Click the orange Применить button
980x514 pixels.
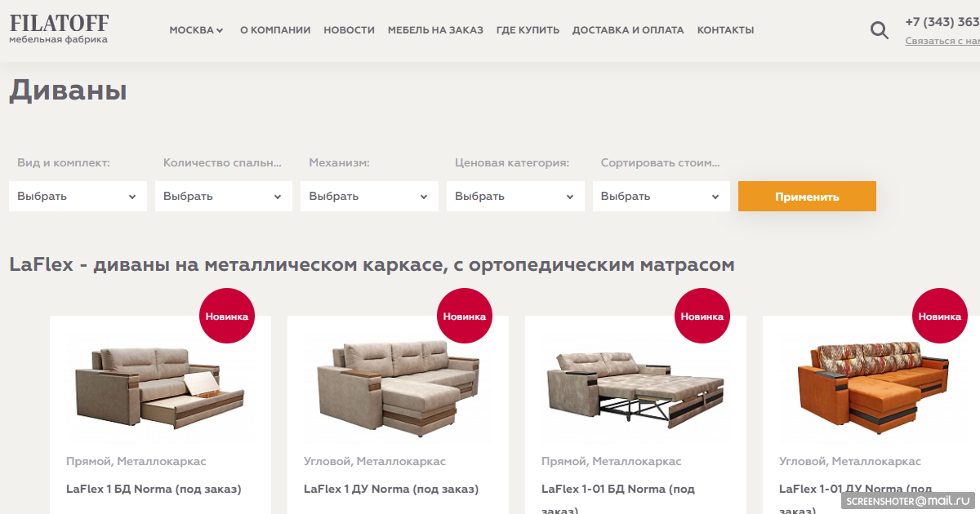pos(807,196)
